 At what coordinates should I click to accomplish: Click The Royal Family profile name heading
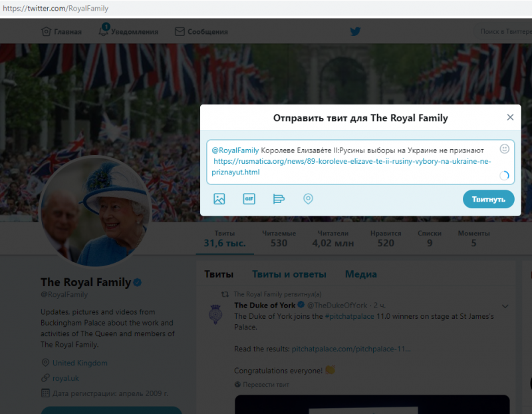(86, 282)
